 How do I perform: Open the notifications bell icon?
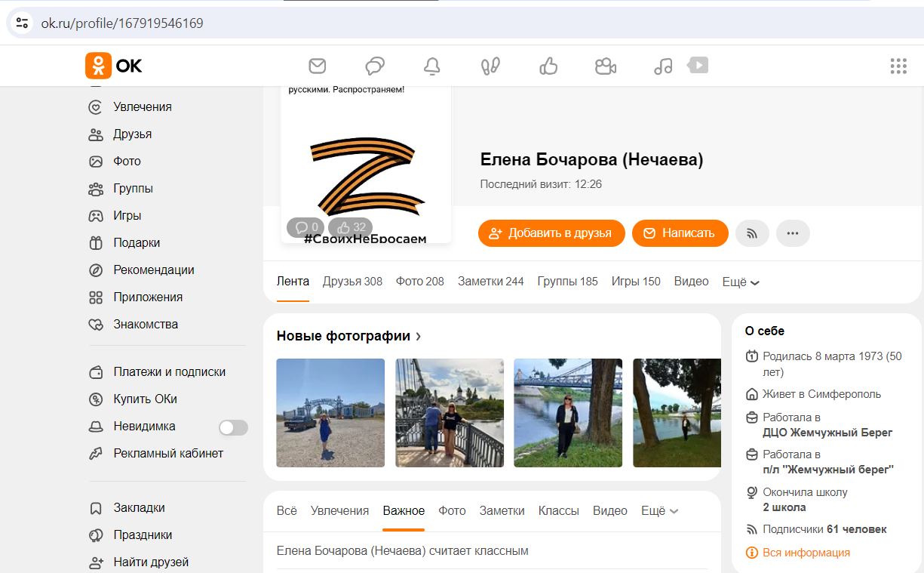pyautogui.click(x=432, y=66)
